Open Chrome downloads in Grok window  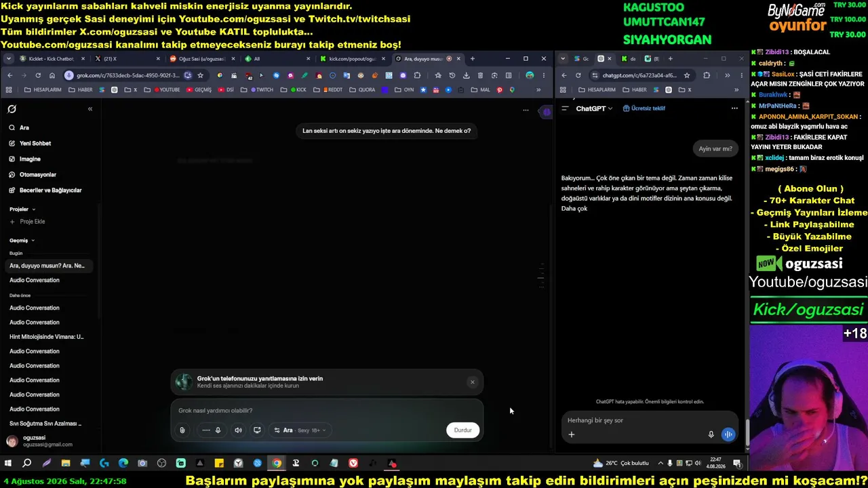click(467, 75)
